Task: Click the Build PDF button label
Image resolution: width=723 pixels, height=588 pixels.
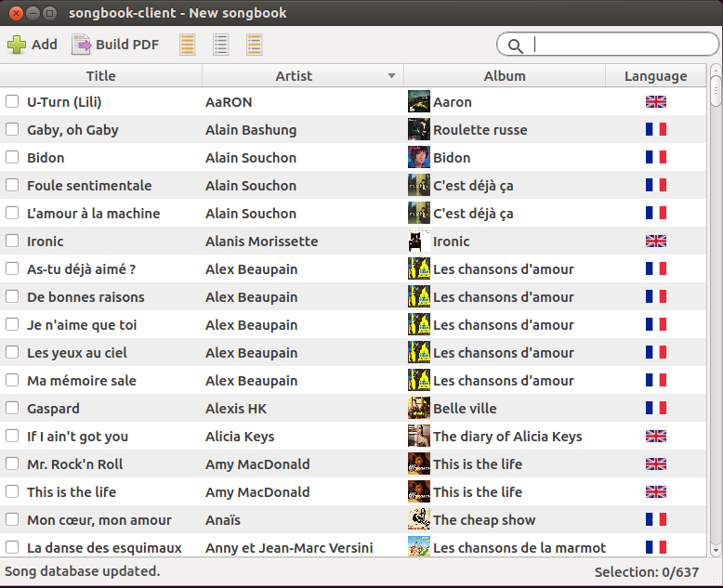Action: tap(127, 45)
